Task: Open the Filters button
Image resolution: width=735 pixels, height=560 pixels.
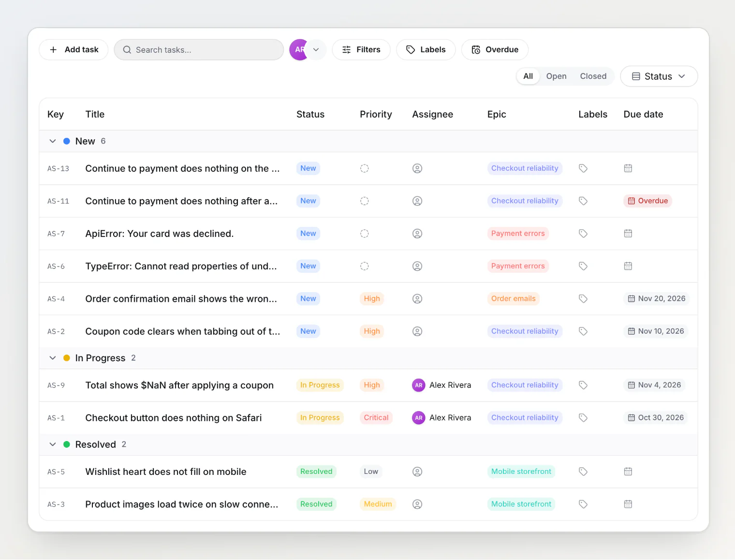Action: coord(361,50)
